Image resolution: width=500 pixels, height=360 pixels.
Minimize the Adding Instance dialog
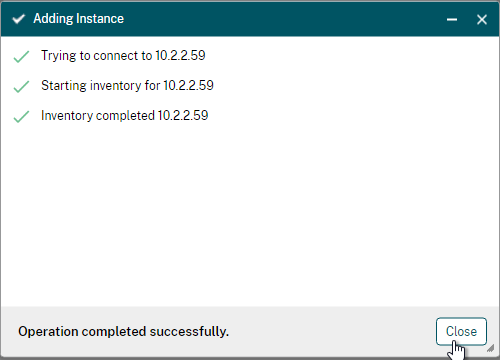(452, 20)
